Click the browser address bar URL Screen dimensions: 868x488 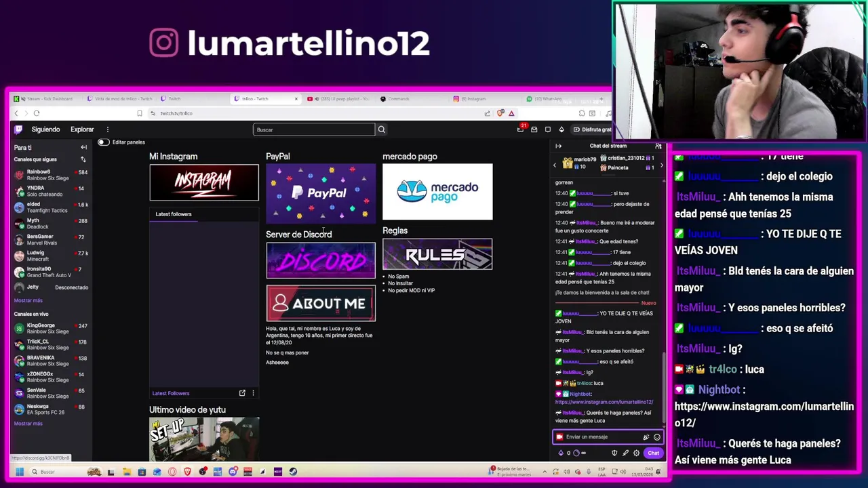pos(176,113)
